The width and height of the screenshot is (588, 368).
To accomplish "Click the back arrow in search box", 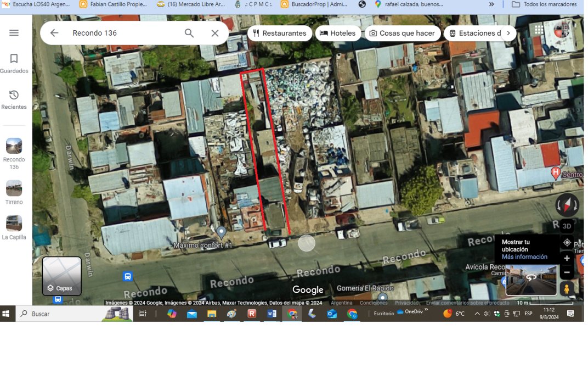I will click(54, 33).
